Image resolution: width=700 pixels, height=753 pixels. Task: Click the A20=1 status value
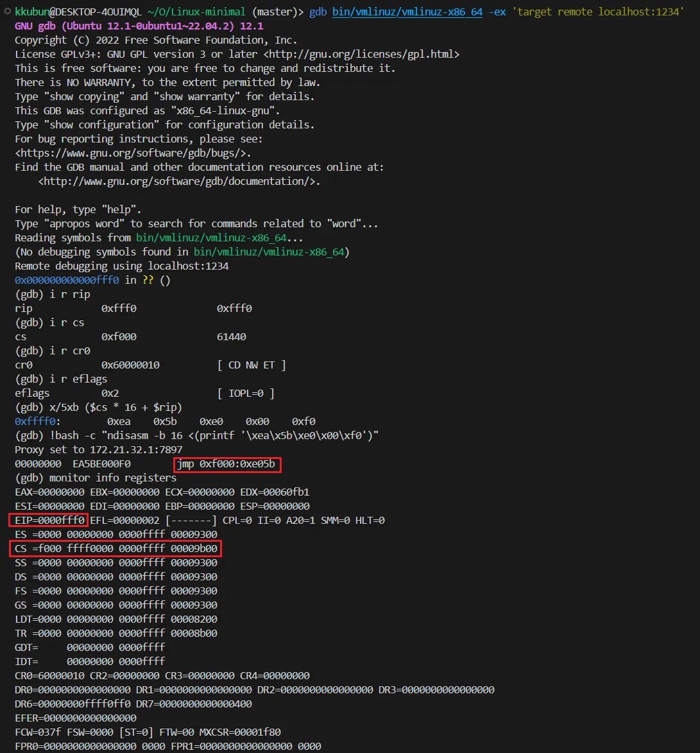click(x=300, y=521)
